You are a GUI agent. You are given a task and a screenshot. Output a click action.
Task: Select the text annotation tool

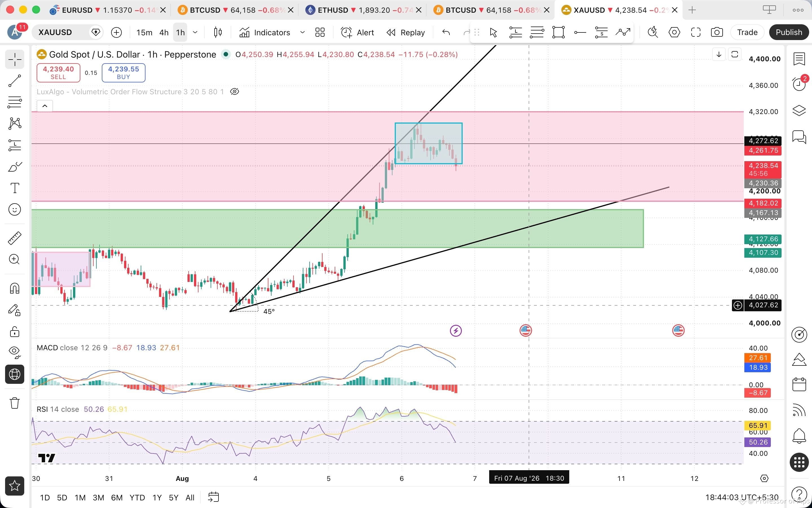[x=15, y=188]
